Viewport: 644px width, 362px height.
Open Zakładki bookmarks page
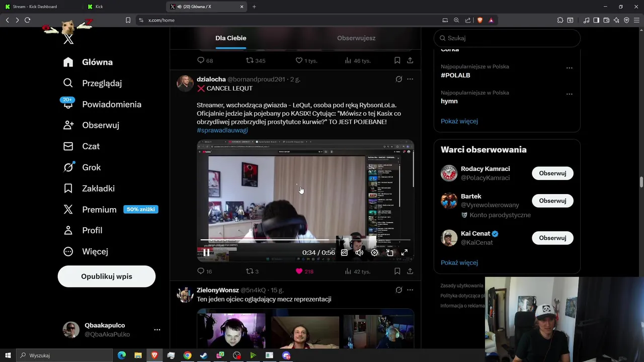tap(89, 189)
